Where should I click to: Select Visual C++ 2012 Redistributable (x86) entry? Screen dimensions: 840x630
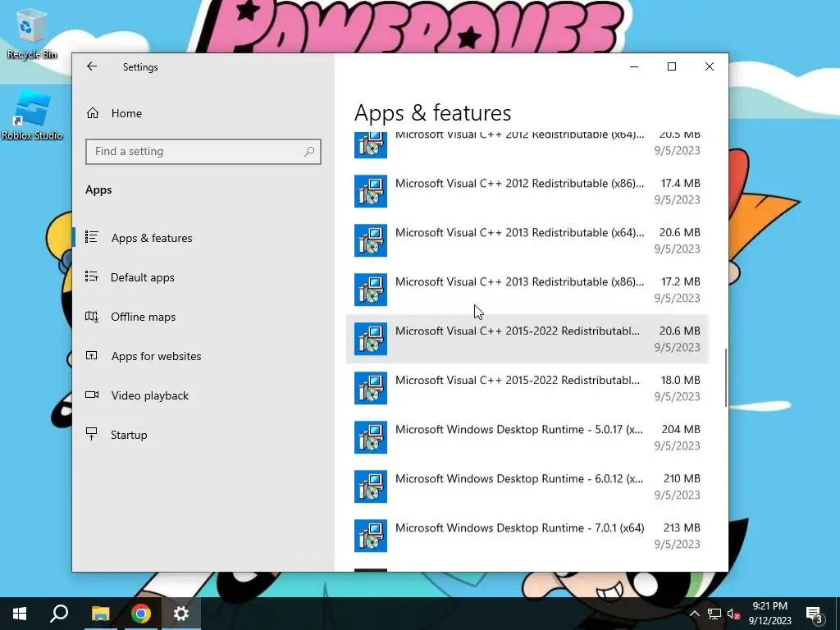point(527,191)
